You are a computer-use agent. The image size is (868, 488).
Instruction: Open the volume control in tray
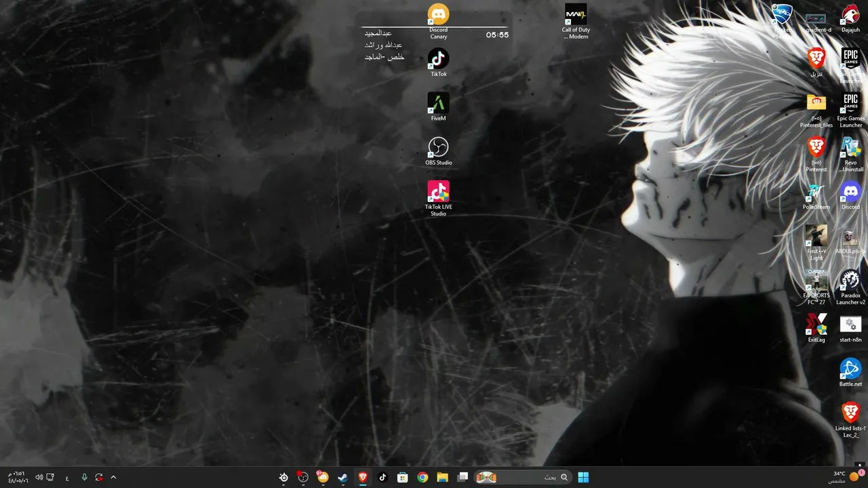point(39,477)
